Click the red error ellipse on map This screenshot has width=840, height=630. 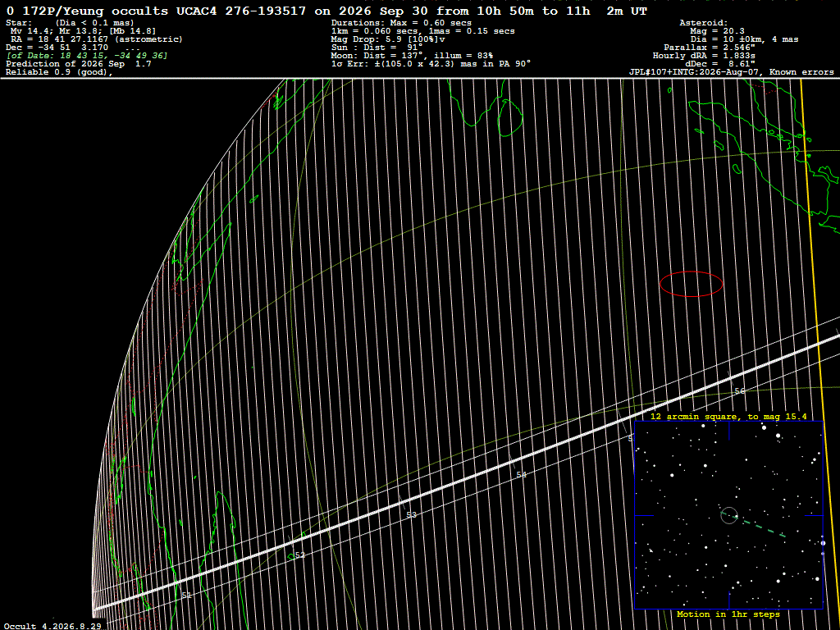tap(691, 284)
